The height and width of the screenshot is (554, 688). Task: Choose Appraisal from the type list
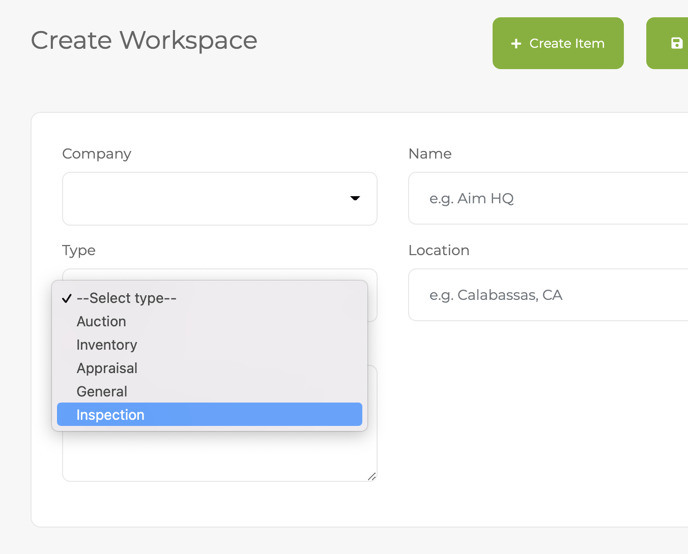tap(209, 368)
